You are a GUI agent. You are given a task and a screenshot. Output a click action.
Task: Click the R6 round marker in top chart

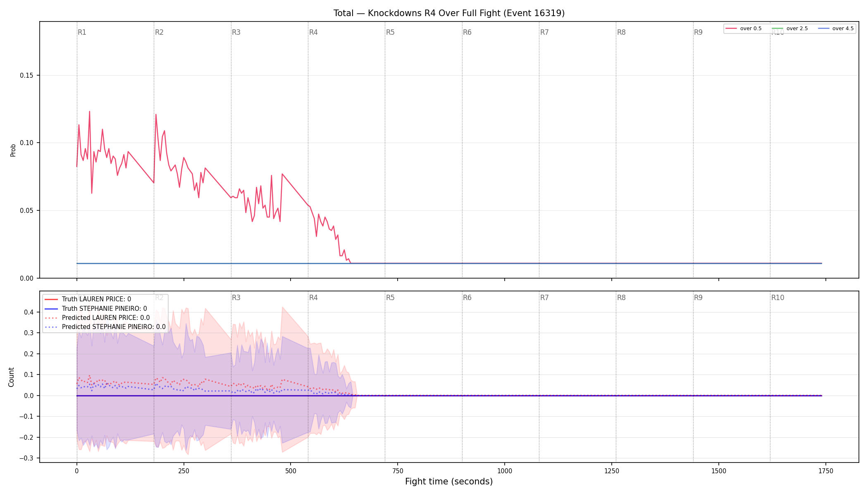(467, 32)
